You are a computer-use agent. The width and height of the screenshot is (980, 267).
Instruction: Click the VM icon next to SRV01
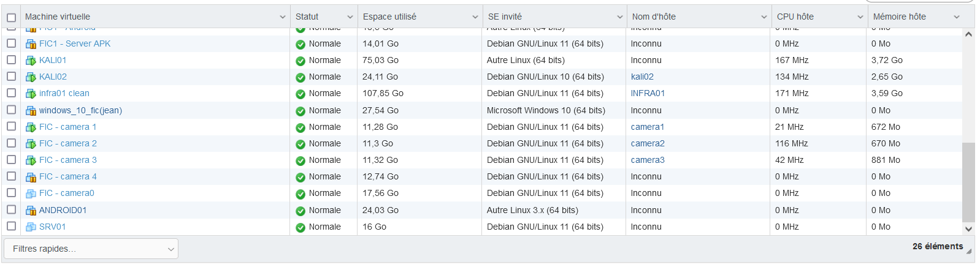point(31,227)
